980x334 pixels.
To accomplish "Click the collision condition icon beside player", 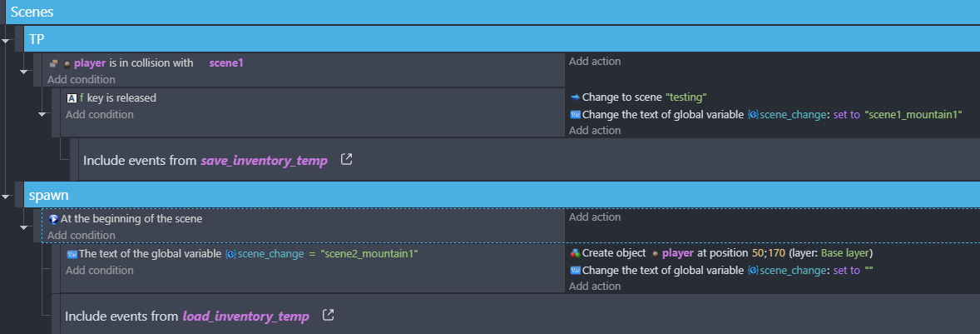I will click(53, 63).
